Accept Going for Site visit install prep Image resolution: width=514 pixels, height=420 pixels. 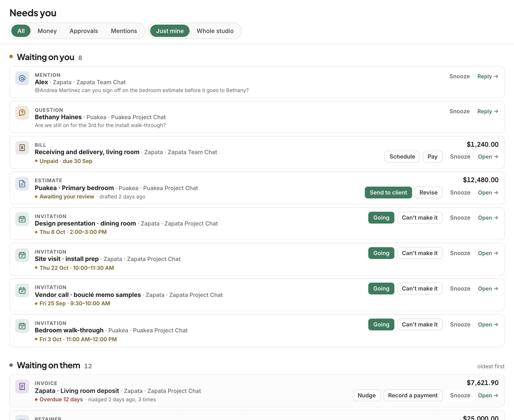(x=381, y=253)
